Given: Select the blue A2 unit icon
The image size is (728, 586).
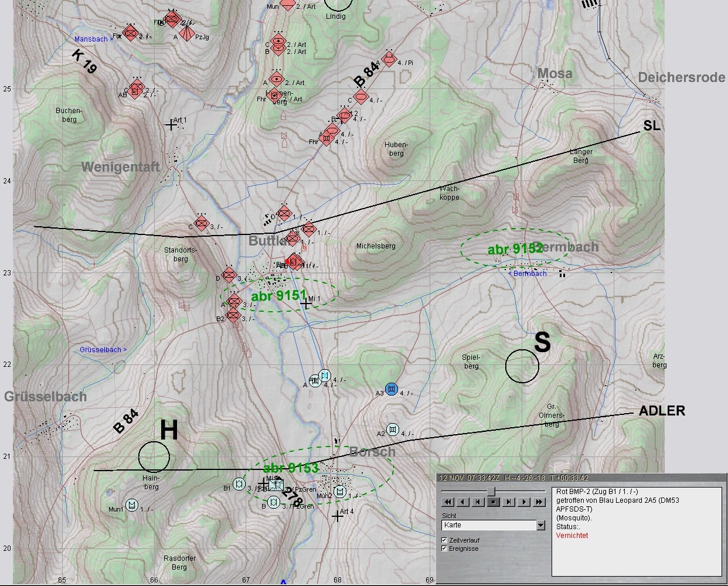Looking at the screenshot, I should pyautogui.click(x=393, y=430).
